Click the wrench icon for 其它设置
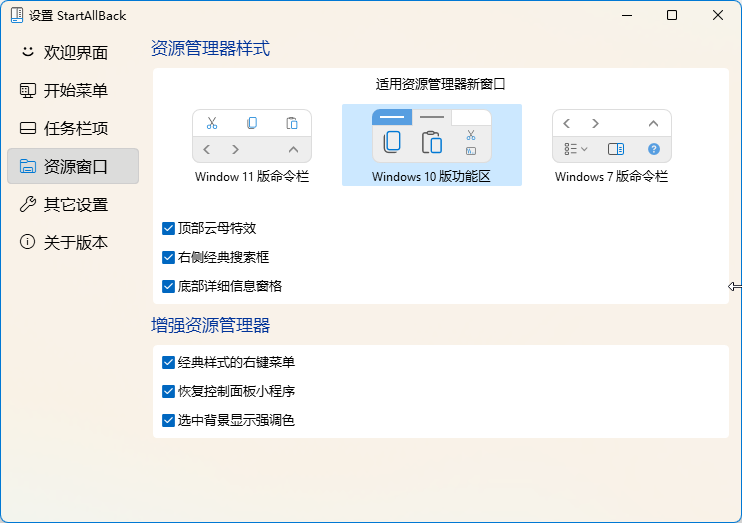The image size is (742, 523). tap(28, 204)
